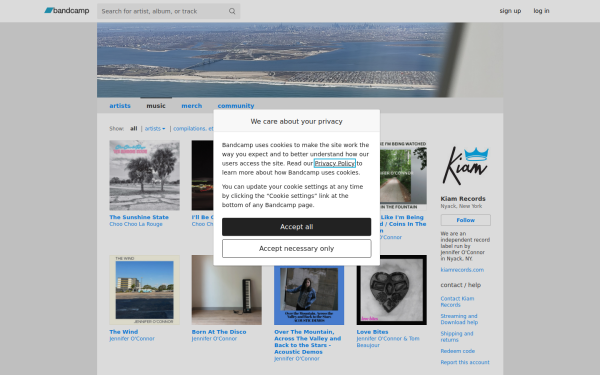Switch to the music tab
600x375 pixels.
point(156,106)
